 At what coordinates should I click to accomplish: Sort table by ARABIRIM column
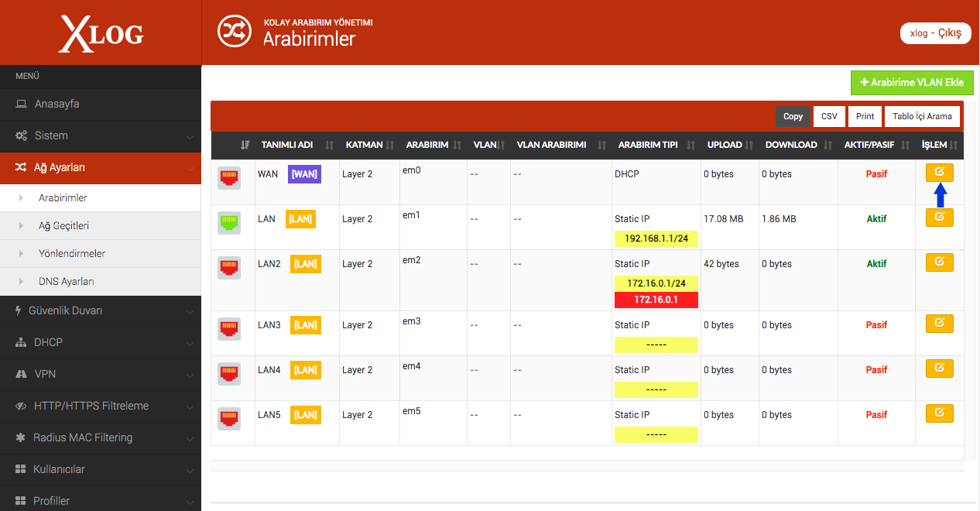coord(433,145)
